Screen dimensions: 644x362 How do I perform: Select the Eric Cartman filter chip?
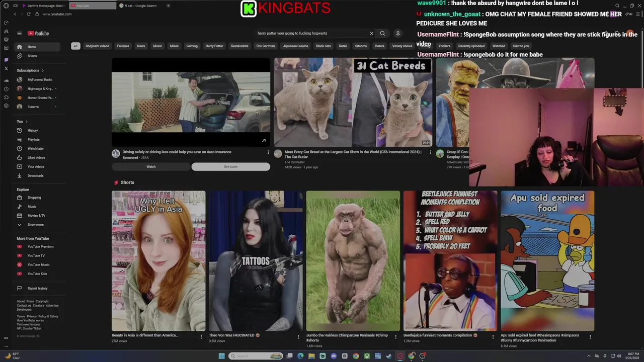(x=266, y=46)
